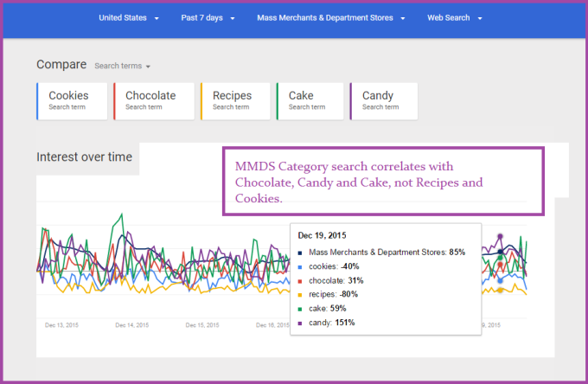
Task: Expand the Search terms compare selector
Action: (122, 66)
